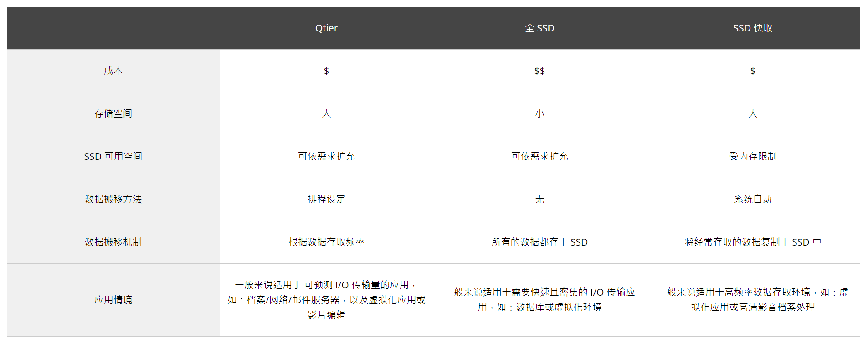Select the SSD 可用空间 row label
The width and height of the screenshot is (868, 349).
click(x=113, y=156)
